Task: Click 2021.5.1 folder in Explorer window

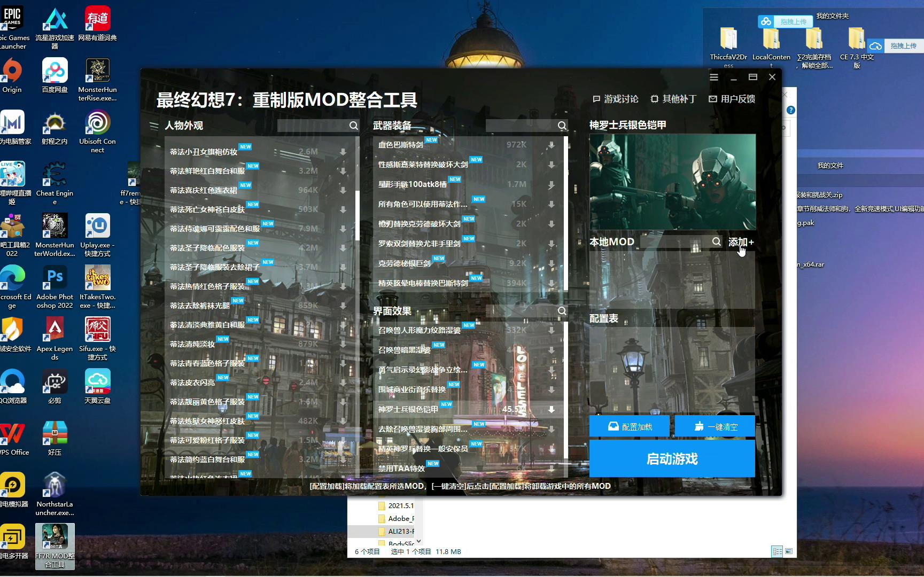Action: point(395,505)
